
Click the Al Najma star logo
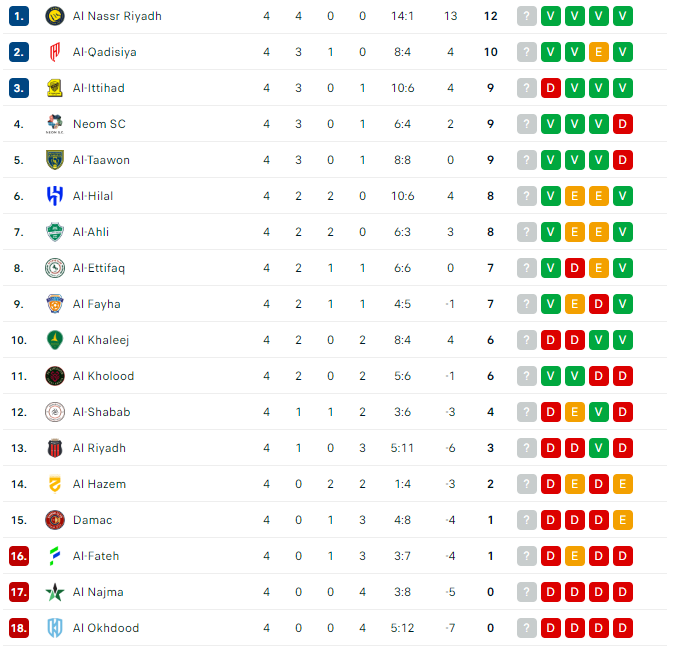(55, 592)
